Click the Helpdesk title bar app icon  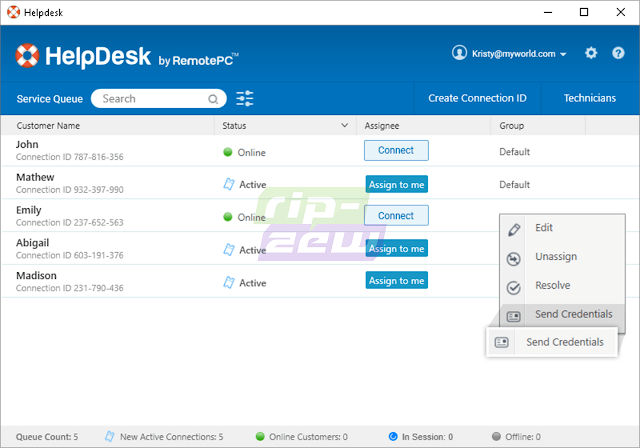(x=13, y=12)
